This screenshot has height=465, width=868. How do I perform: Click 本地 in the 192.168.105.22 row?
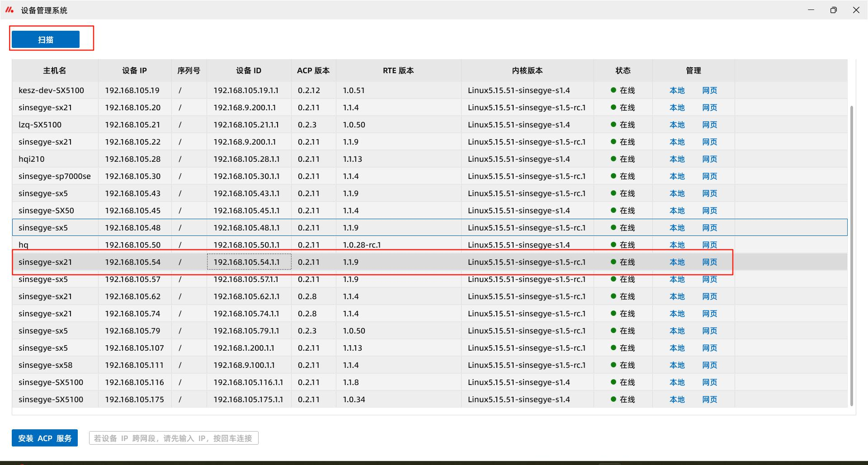677,142
